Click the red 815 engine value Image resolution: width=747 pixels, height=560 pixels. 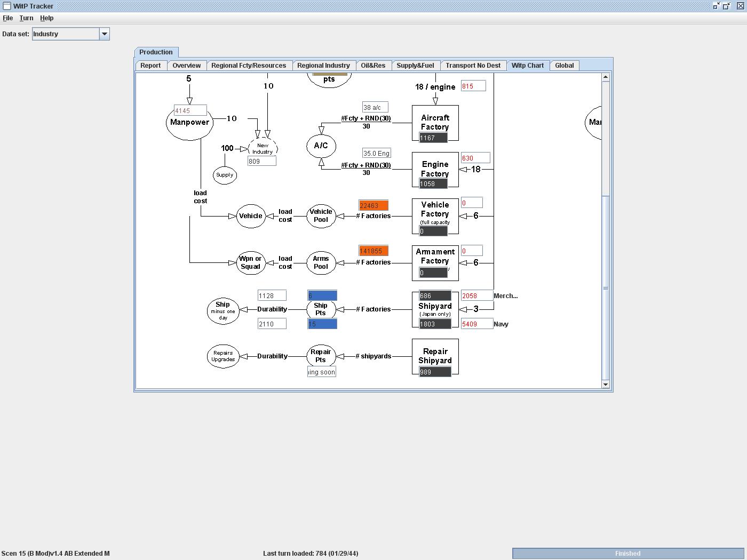pos(473,86)
